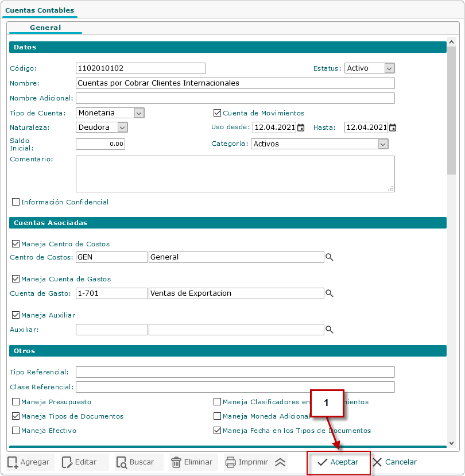Click the Uso desde date field
This screenshot has height=476, width=465.
pos(274,127)
